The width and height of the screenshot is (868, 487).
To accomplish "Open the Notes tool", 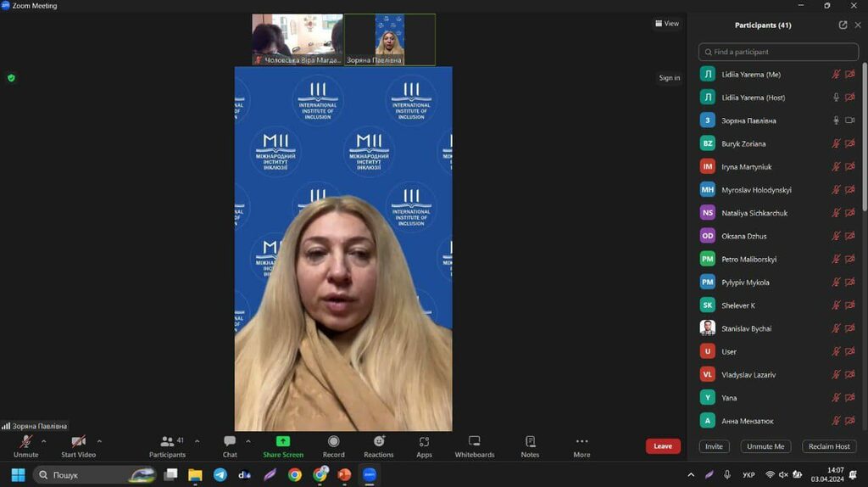I will pos(530,441).
